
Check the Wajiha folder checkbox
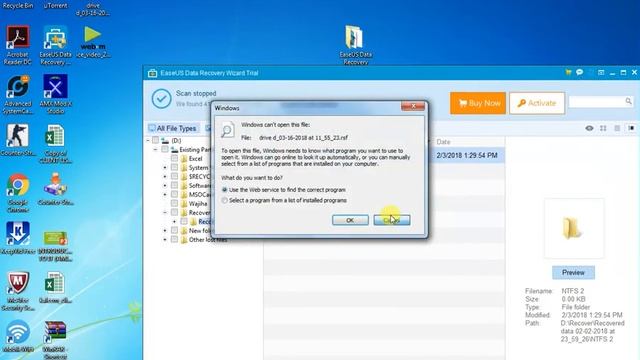click(174, 203)
